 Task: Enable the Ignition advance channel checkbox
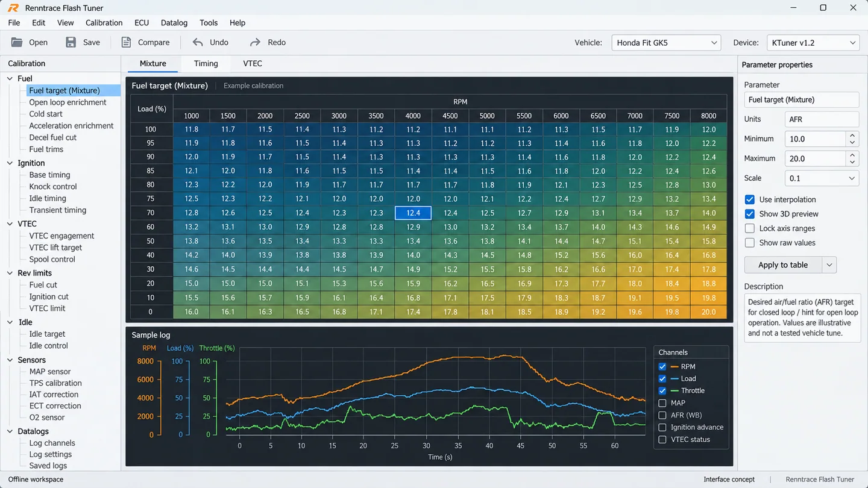tap(662, 427)
